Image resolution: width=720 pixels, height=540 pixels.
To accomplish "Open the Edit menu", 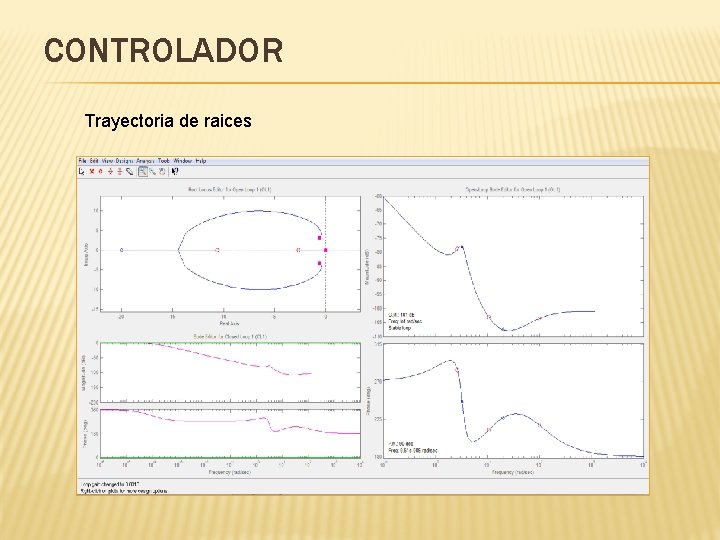I will (94, 161).
